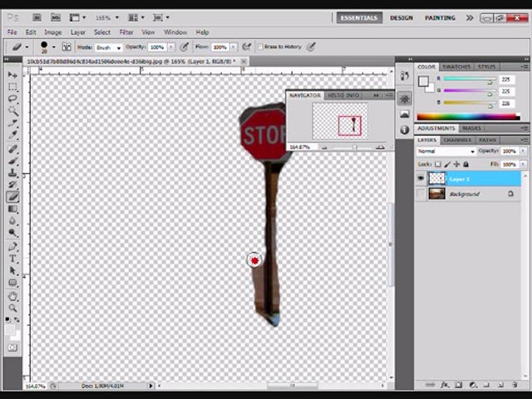Launch Mini Bridge from application bar

point(55,17)
